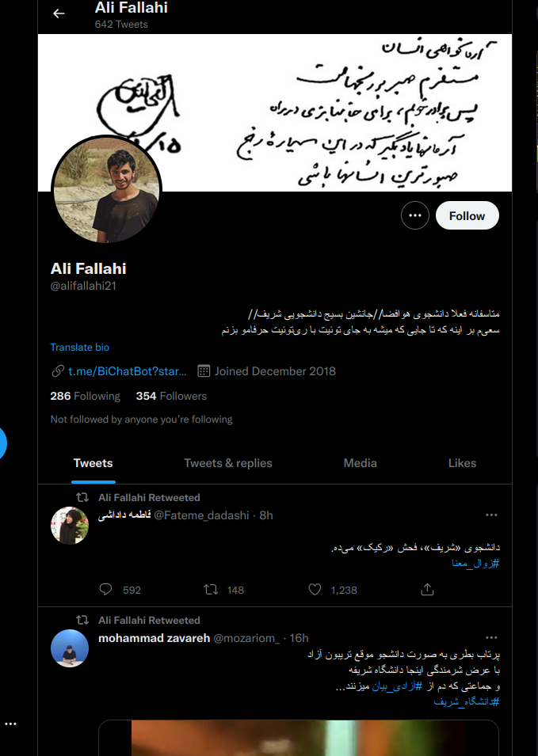Open Ali Fallahi's profile picture
Screen dimensions: 538x756
[x=107, y=190]
